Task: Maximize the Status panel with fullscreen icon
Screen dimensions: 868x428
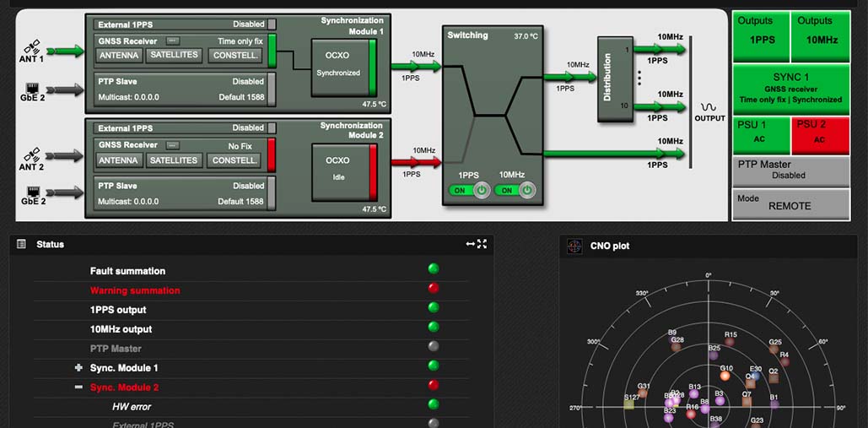Action: tap(482, 244)
